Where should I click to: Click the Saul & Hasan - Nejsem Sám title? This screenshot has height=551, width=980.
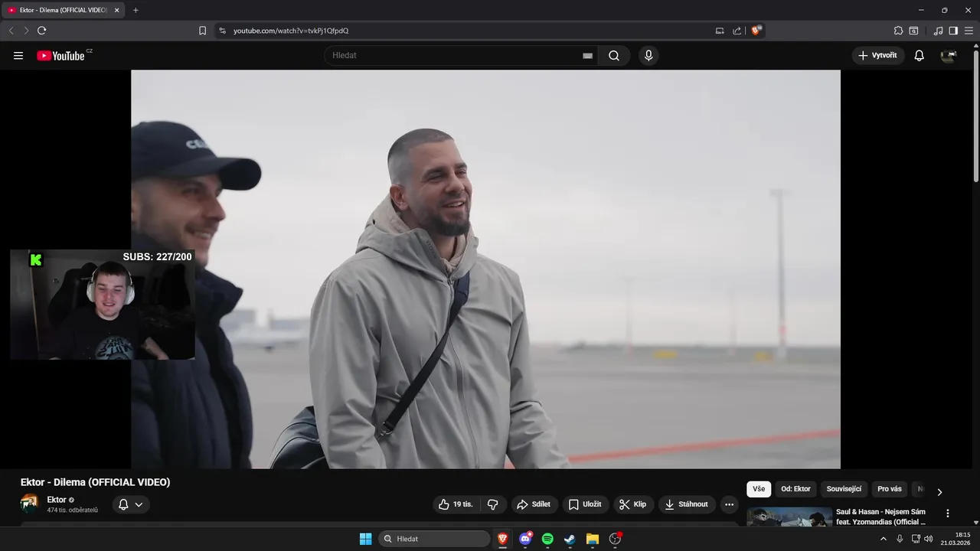coord(880,517)
